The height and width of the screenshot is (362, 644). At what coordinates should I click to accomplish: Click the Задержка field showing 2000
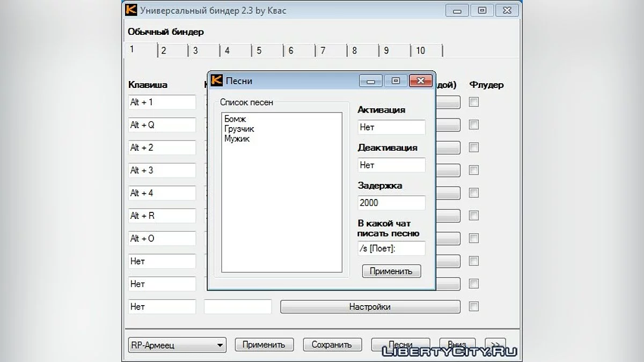[x=391, y=203]
